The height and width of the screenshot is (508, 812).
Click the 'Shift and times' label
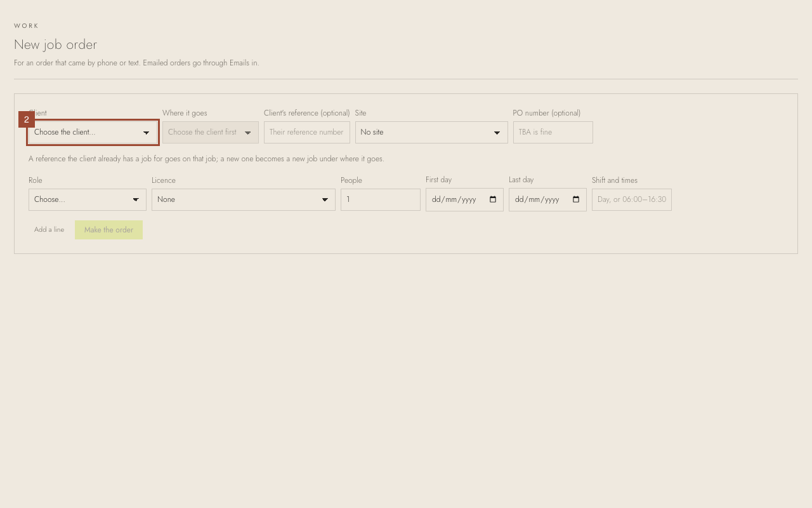615,180
